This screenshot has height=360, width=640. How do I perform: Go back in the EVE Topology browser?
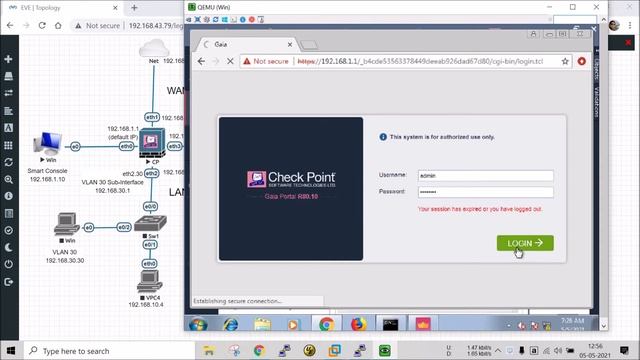pyautogui.click(x=10, y=25)
